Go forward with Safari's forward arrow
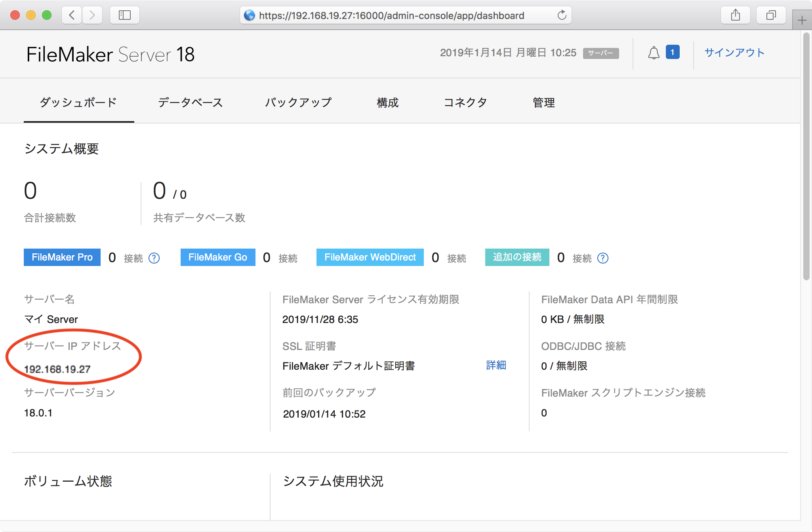Image resolution: width=812 pixels, height=532 pixels. pos(92,15)
